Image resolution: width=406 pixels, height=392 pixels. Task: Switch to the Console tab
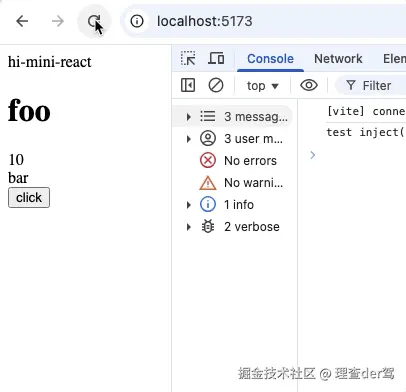click(270, 59)
